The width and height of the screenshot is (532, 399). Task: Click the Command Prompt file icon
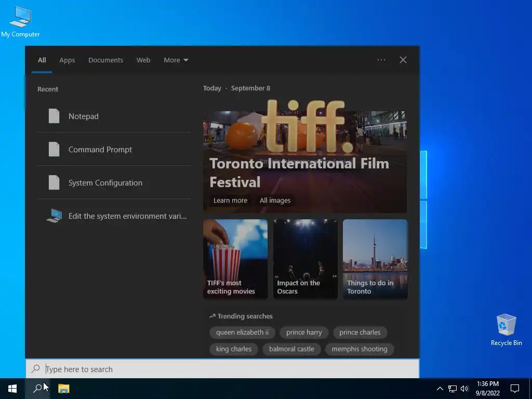(x=54, y=149)
